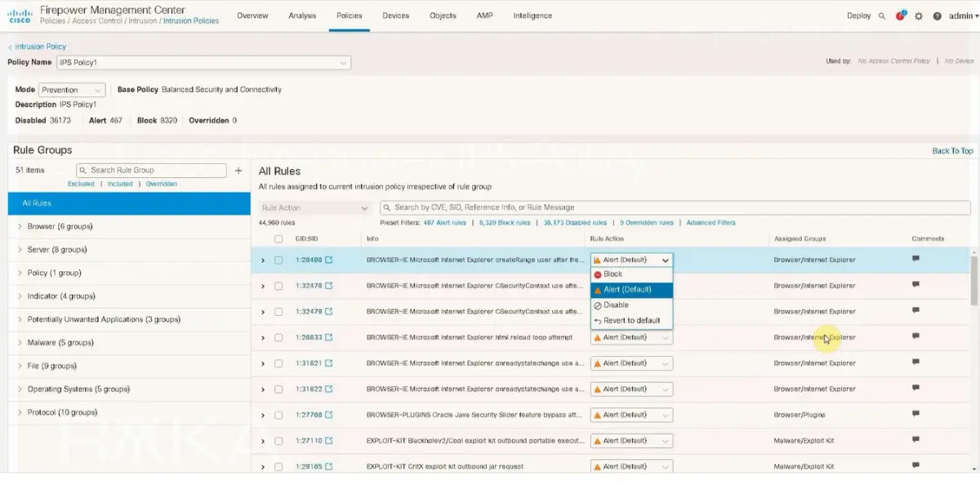980x490 pixels.
Task: Open external link icon for SID 1:31622
Action: pyautogui.click(x=329, y=390)
